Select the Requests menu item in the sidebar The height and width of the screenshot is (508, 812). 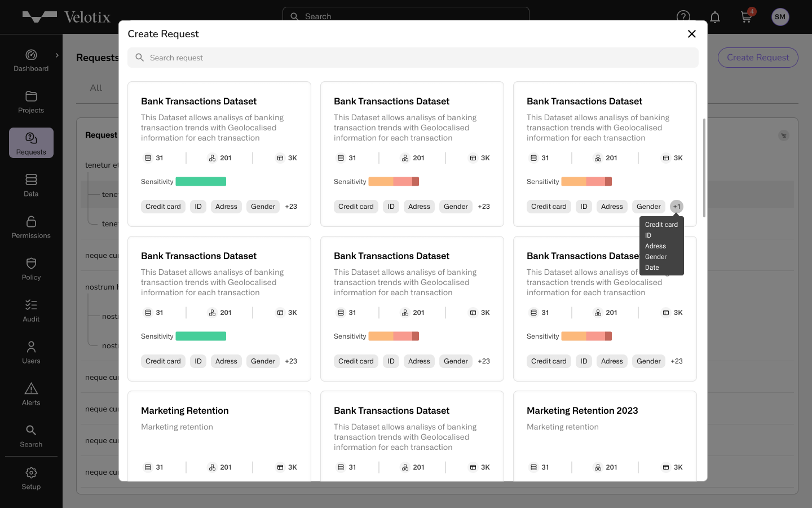coord(31,143)
